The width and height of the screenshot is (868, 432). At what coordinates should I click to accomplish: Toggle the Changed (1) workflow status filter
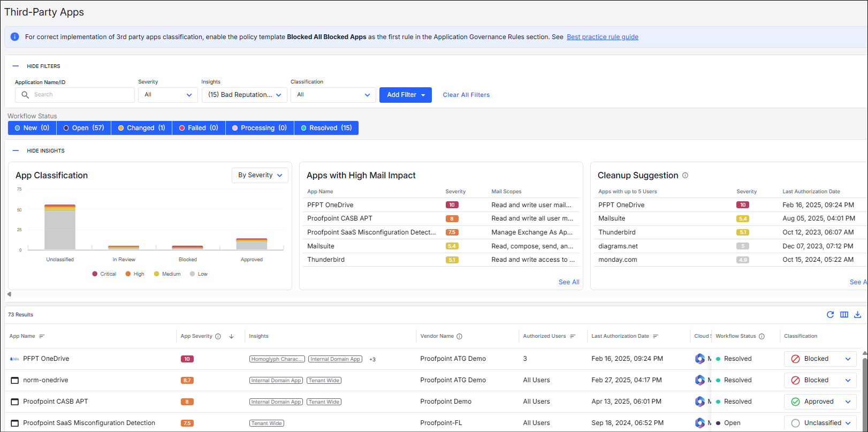[141, 128]
